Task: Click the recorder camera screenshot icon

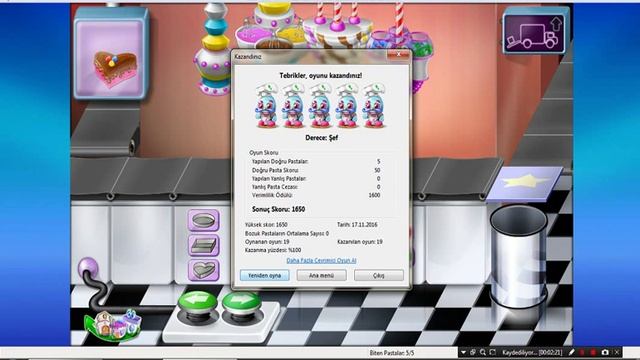Action: [x=605, y=352]
